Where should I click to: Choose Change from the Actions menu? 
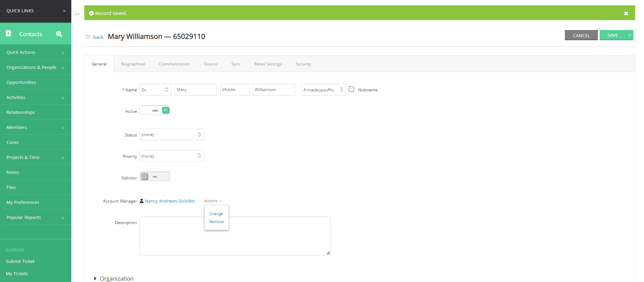(x=216, y=214)
